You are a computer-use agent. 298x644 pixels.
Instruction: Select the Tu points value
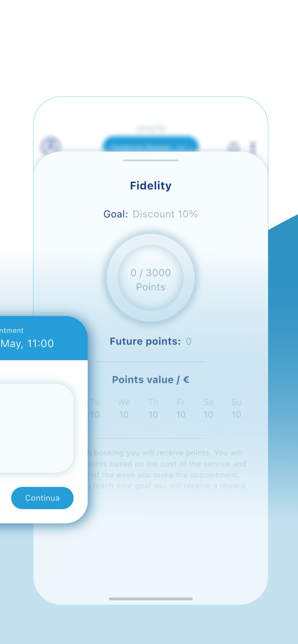tap(95, 414)
